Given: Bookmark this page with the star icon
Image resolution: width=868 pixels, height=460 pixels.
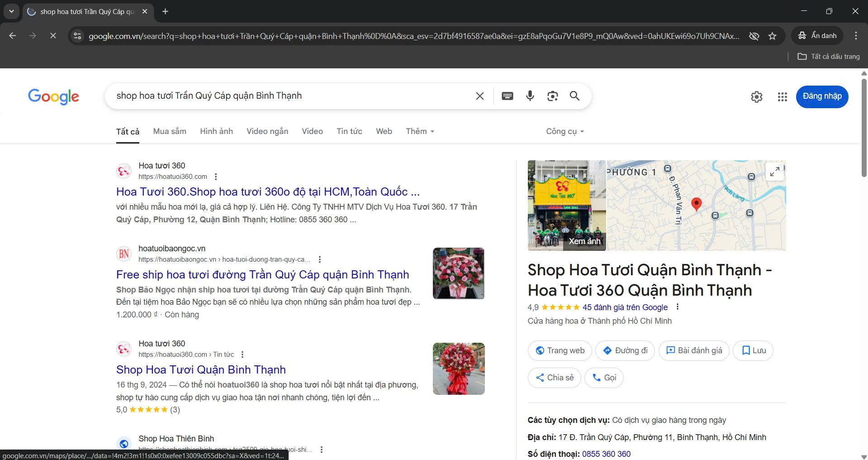Looking at the screenshot, I should click(x=773, y=36).
